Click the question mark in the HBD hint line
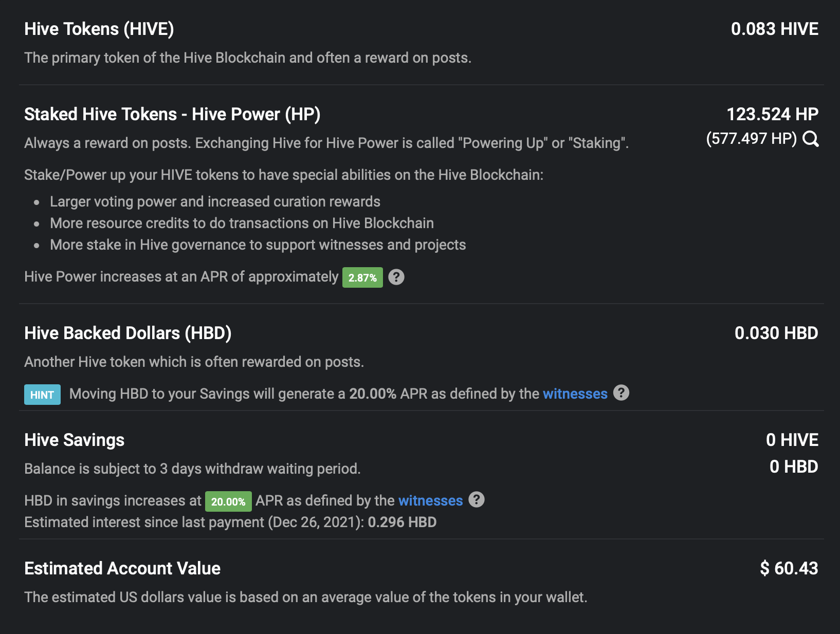 tap(621, 393)
